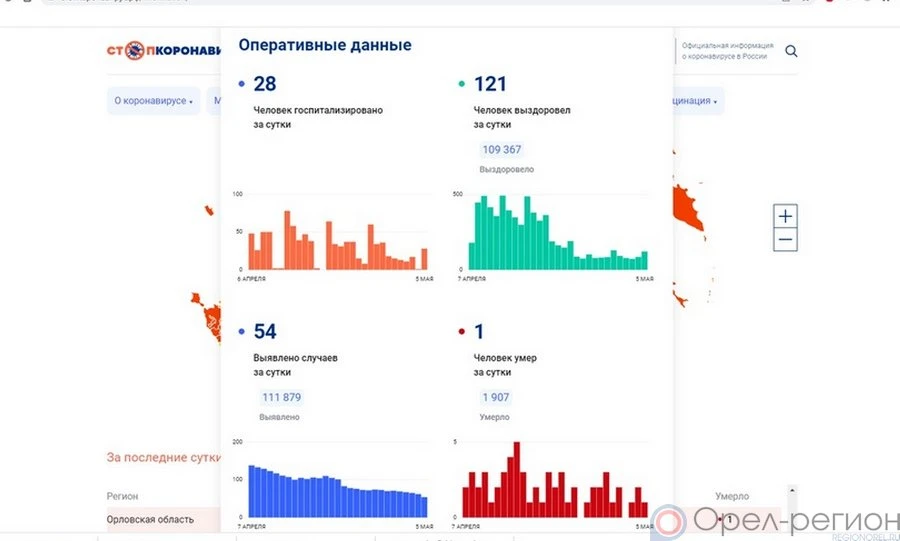Viewport: 900px width, 541px height.
Task: Click the Регион column header
Action: click(123, 496)
